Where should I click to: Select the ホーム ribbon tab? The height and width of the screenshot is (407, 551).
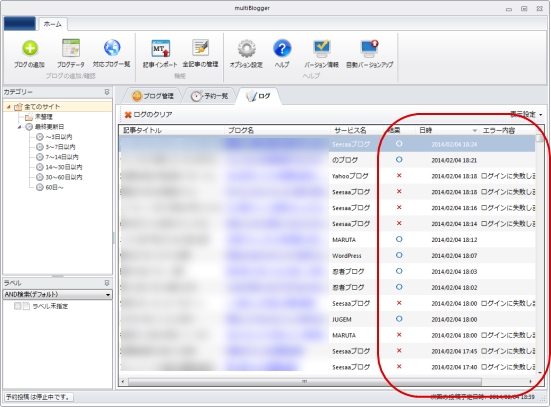tap(53, 24)
